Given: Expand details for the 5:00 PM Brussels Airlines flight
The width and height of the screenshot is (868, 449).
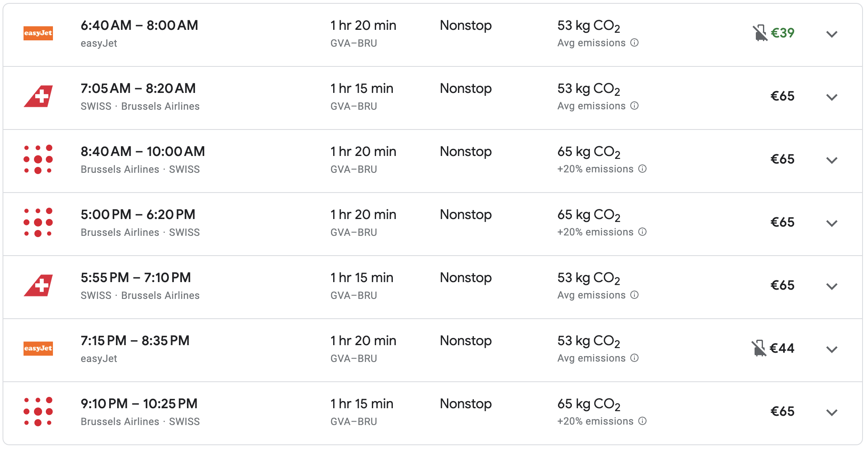Looking at the screenshot, I should coord(832,223).
